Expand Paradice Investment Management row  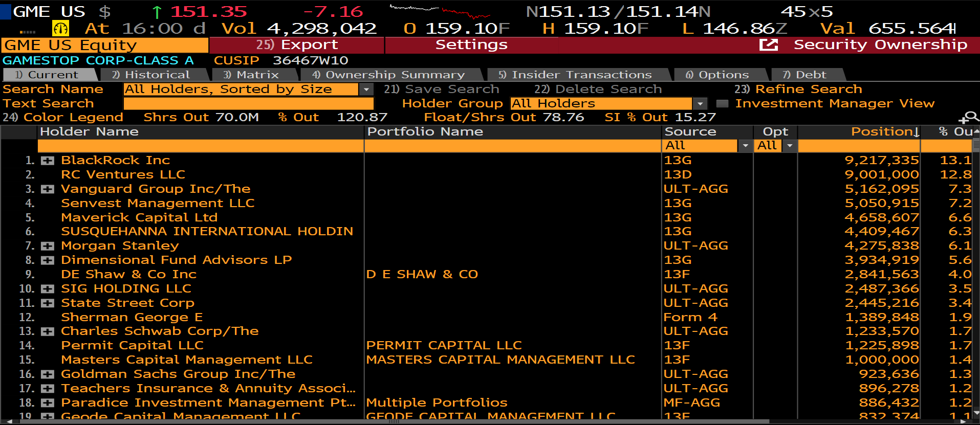(x=48, y=403)
